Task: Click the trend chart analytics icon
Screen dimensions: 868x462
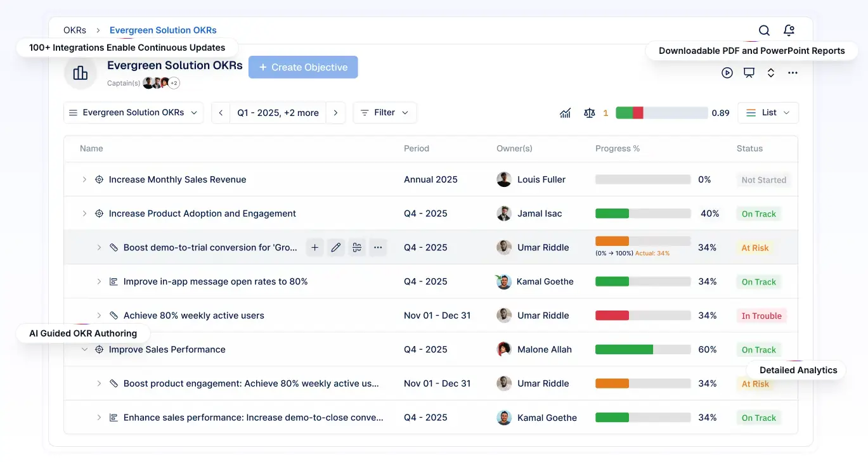Action: tap(565, 113)
